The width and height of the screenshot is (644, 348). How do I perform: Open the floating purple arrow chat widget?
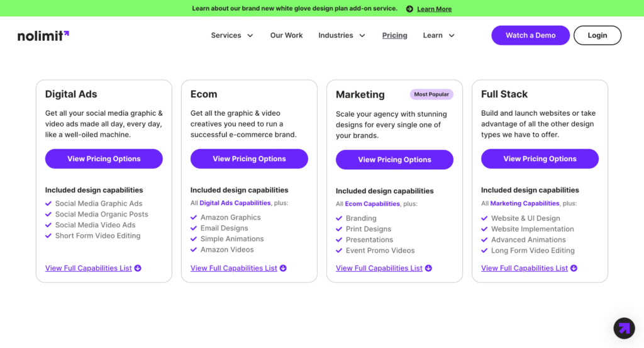624,328
